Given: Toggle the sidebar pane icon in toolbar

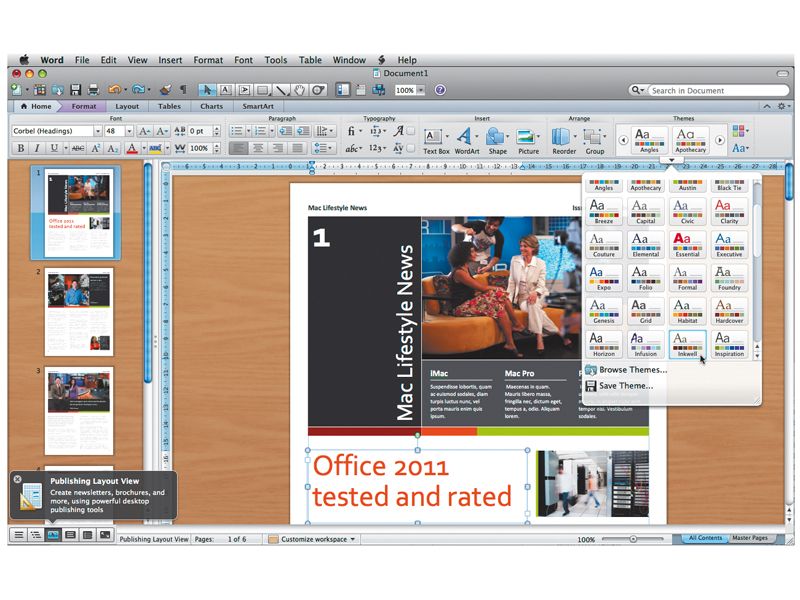Looking at the screenshot, I should [x=342, y=90].
